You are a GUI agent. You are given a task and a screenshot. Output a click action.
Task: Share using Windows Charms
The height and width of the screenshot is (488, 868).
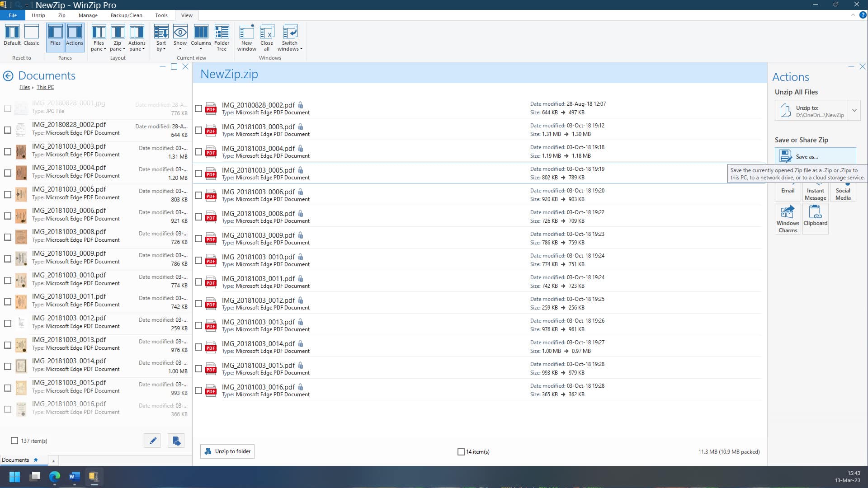[x=788, y=219]
